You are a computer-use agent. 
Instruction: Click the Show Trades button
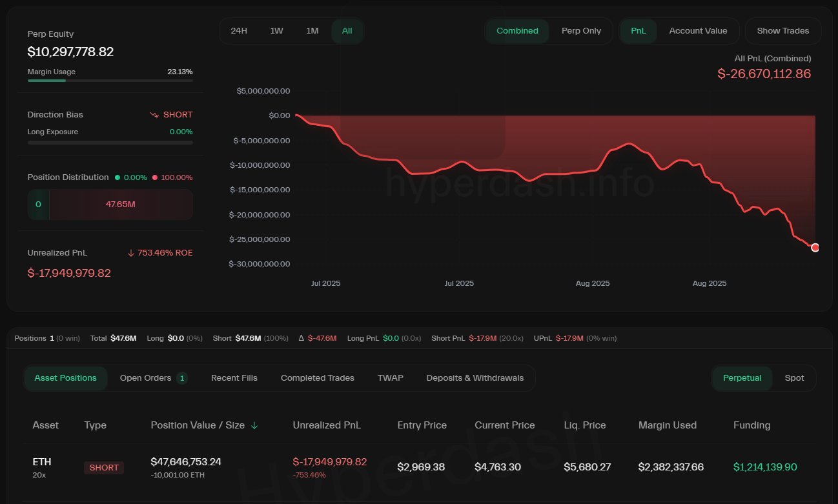pyautogui.click(x=782, y=31)
